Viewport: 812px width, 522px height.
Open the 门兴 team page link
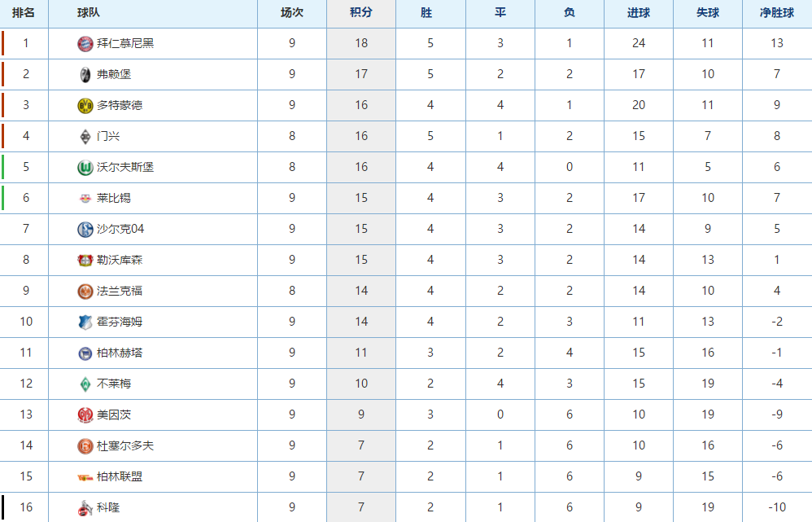pos(108,136)
